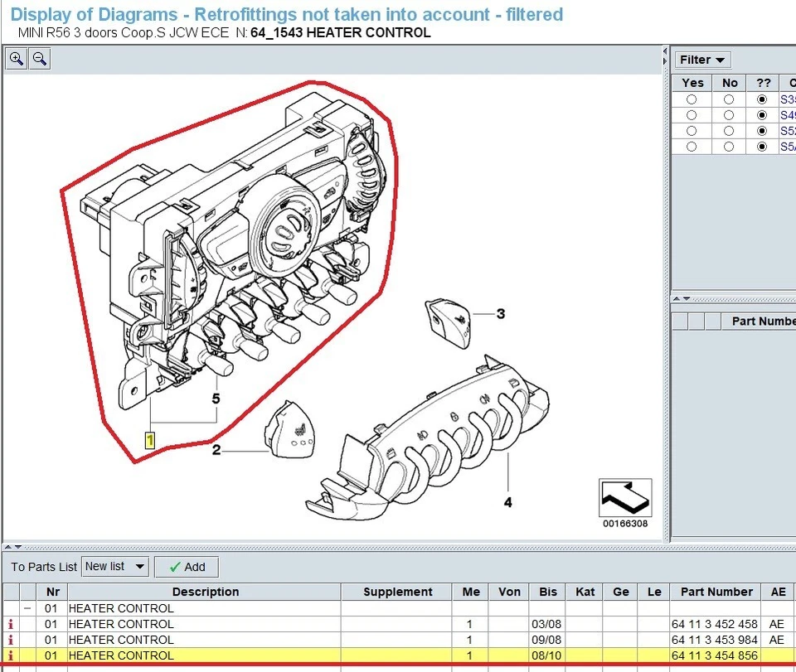Click up arrow on right panel splitter

[677, 299]
